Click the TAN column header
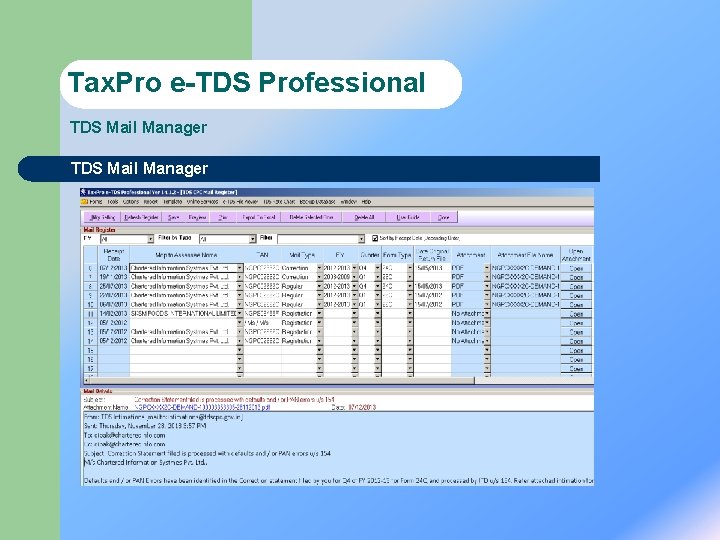Screen dimensions: 720x540 tap(262, 255)
